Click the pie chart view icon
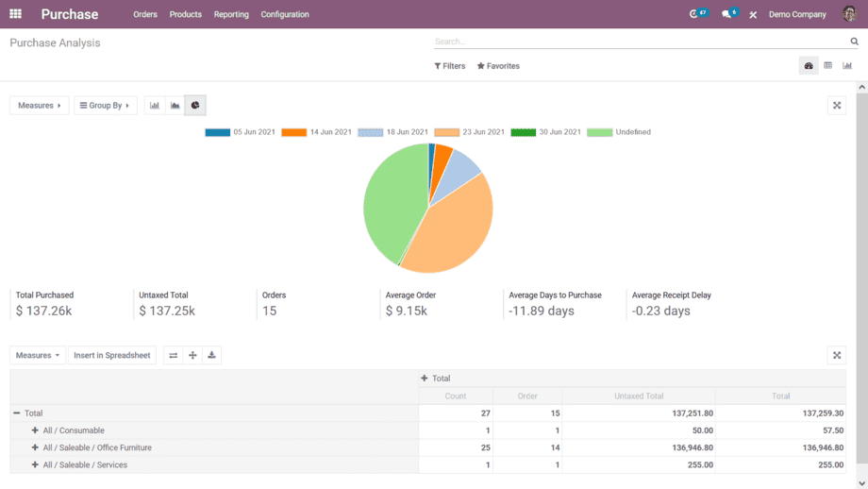868x489 pixels. [x=195, y=106]
